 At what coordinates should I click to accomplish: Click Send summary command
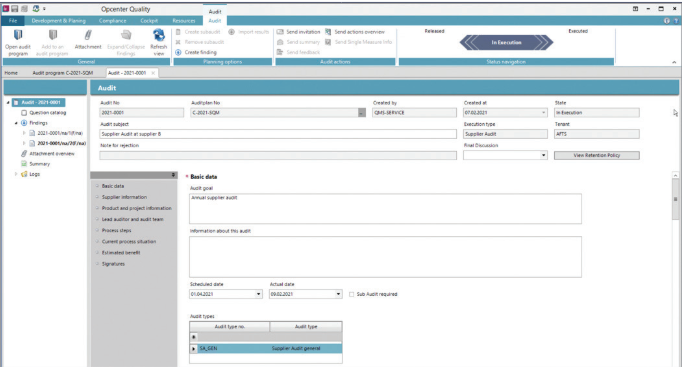298,42
